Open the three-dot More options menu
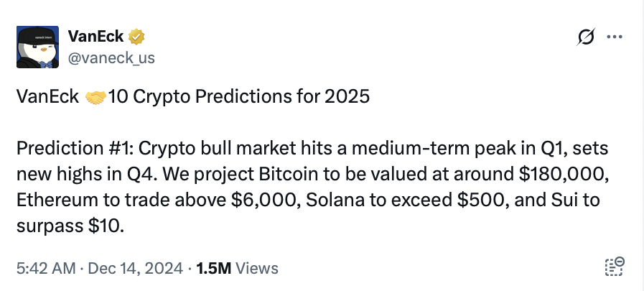 point(615,37)
